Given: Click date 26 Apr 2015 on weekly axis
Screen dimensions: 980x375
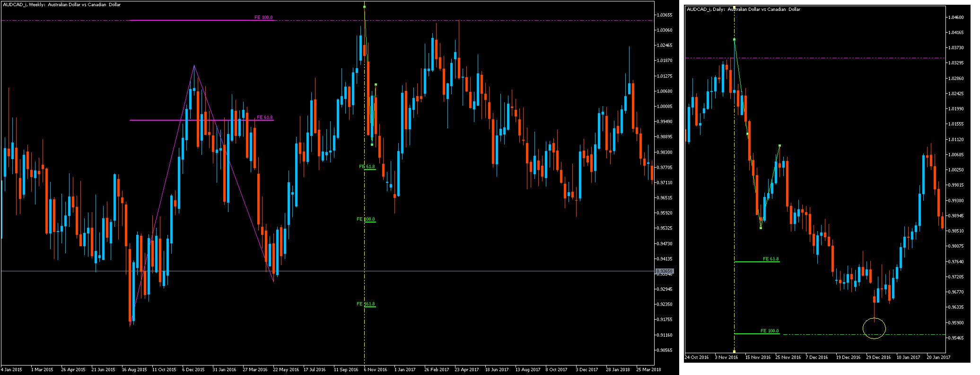Looking at the screenshot, I should (73, 369).
